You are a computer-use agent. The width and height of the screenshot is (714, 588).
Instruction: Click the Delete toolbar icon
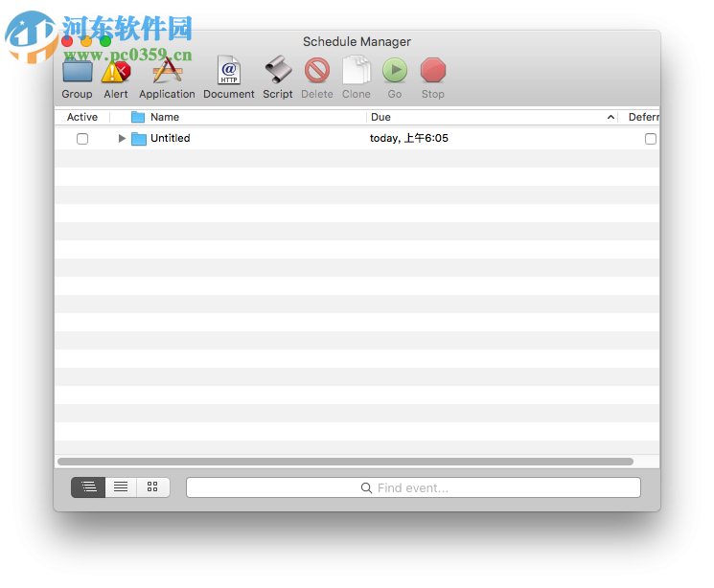point(317,71)
